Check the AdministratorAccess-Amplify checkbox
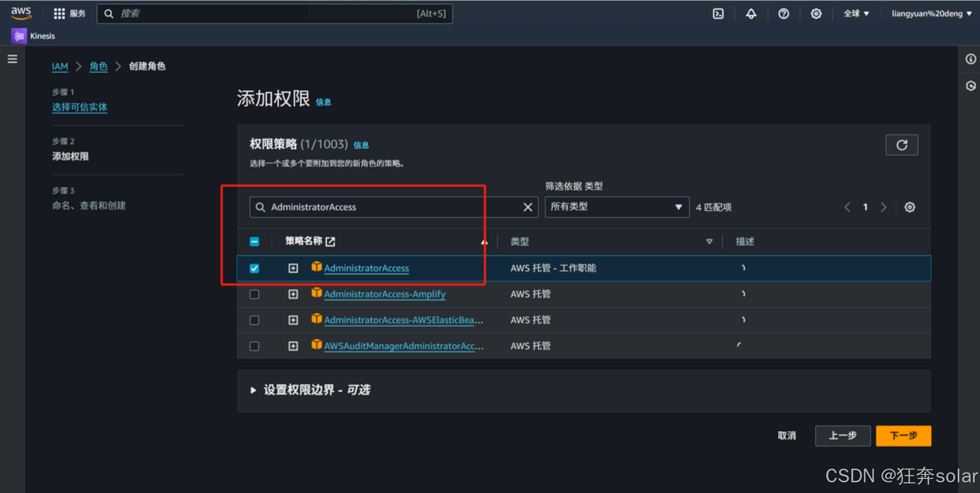 pos(254,294)
